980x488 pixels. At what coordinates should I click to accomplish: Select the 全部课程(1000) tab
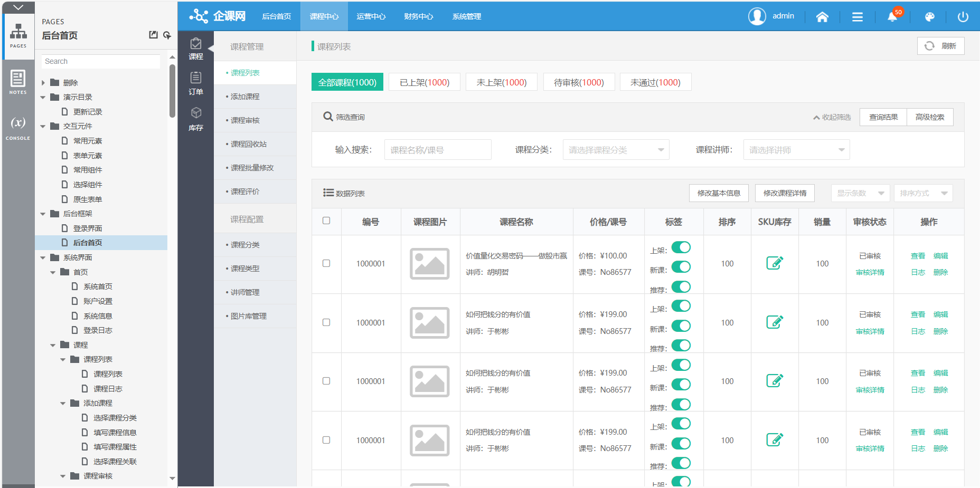[x=347, y=82]
